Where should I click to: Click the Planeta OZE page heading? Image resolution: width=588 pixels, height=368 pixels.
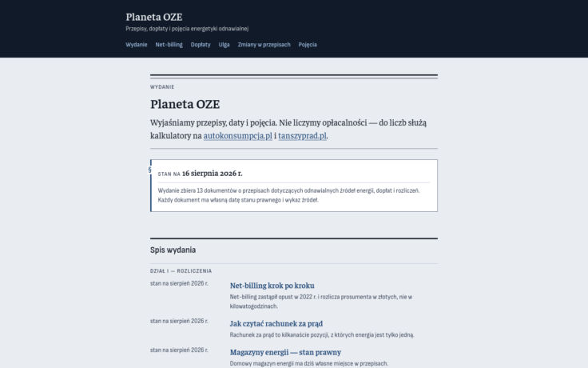[185, 104]
